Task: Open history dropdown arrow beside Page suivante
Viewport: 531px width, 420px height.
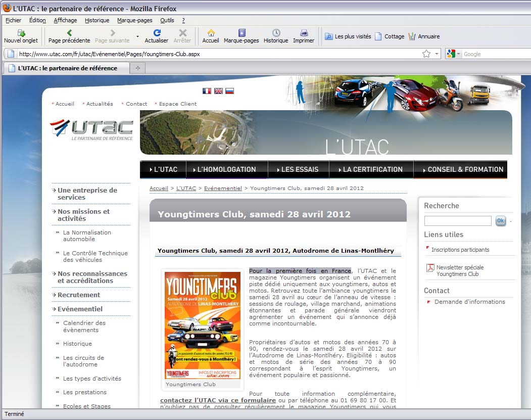Action: tap(137, 36)
